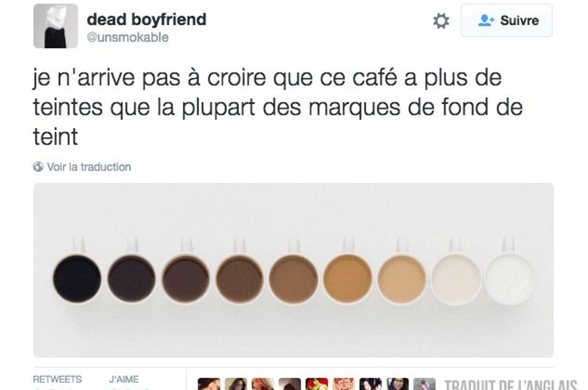Click the gear settings icon

coord(441,21)
